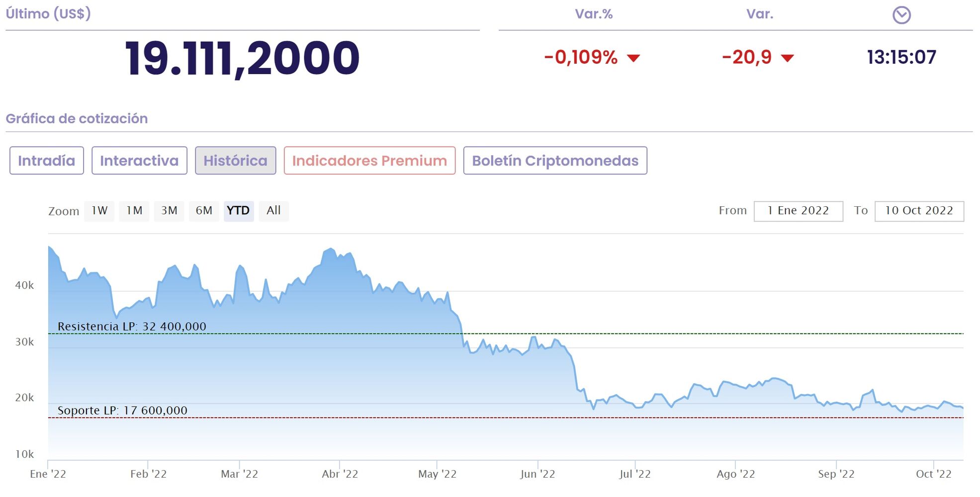This screenshot has height=497, width=980.
Task: Click the Abr '22 marker on the time axis
Action: coord(340,474)
